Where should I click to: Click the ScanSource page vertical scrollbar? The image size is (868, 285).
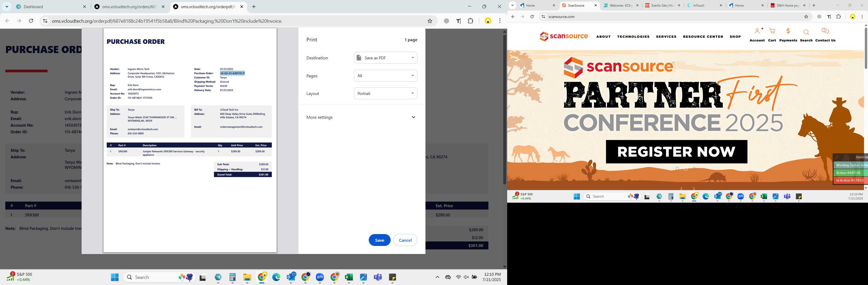[866, 48]
